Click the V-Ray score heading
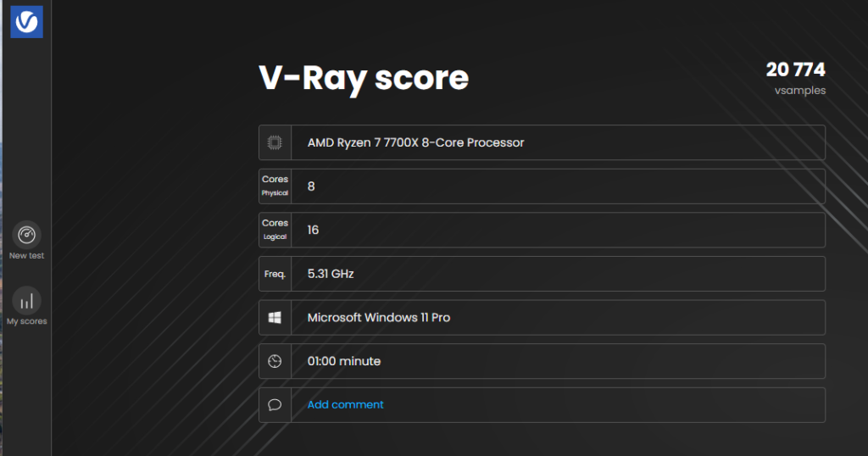Viewport: 868px width, 456px height. click(x=364, y=79)
